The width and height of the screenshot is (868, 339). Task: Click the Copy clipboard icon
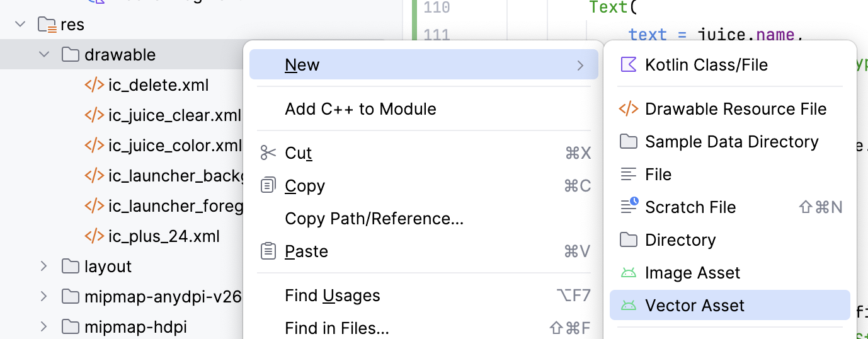pyautogui.click(x=268, y=186)
